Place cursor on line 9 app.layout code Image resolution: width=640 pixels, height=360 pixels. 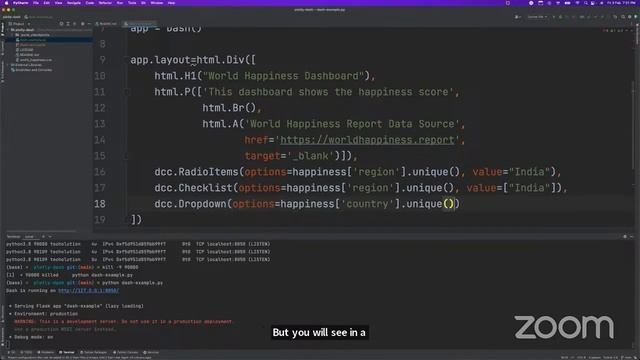point(193,60)
